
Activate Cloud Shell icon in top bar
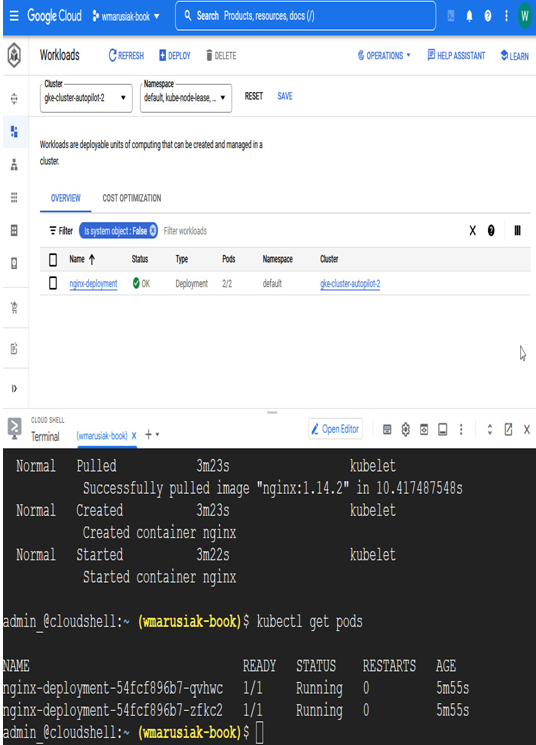(x=451, y=16)
